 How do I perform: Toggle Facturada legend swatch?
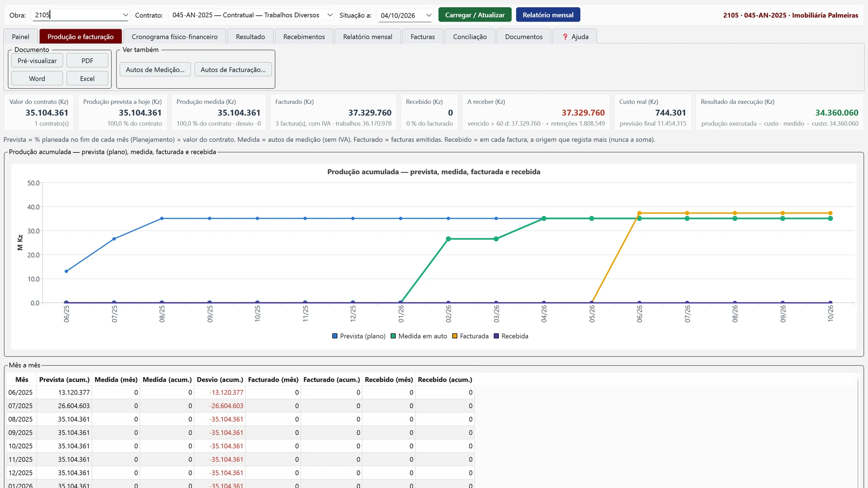455,336
